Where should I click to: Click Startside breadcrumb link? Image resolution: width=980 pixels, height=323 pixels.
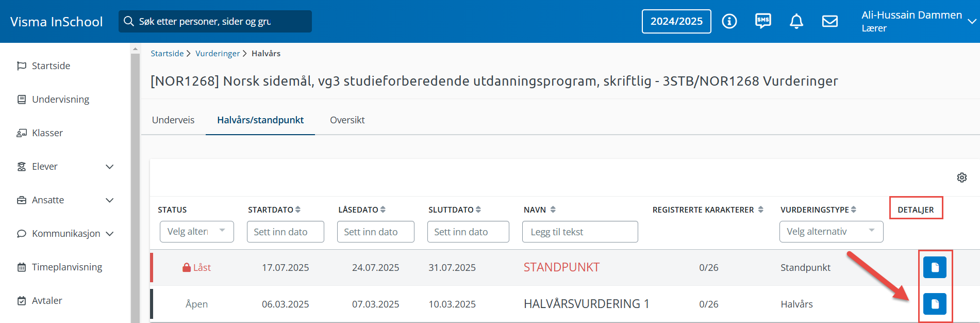pos(167,53)
